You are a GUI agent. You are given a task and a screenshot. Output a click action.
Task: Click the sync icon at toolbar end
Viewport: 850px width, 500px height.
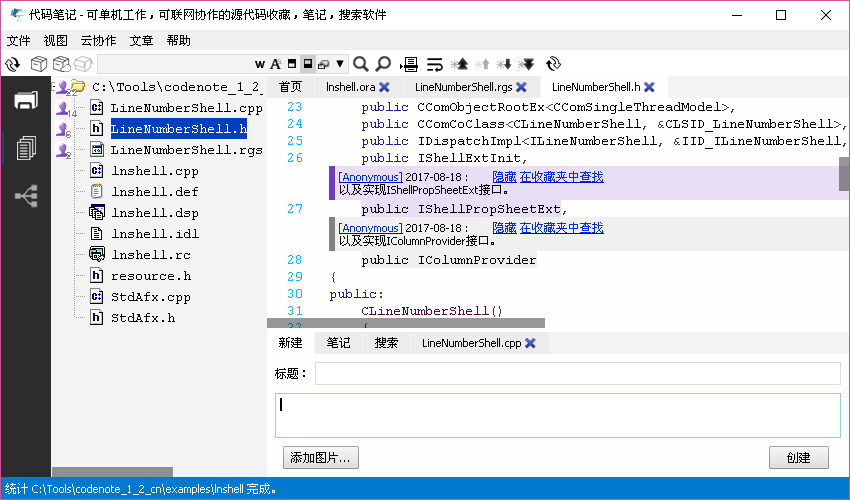click(x=553, y=64)
